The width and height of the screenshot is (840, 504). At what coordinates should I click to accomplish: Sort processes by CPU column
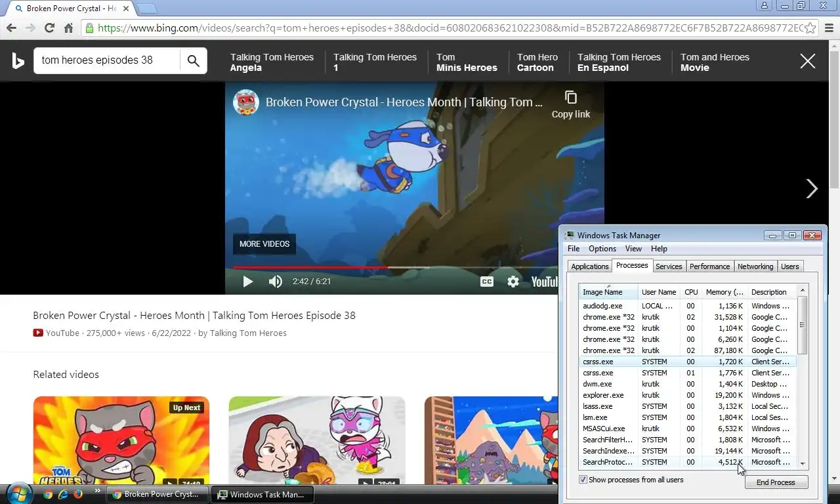pyautogui.click(x=691, y=292)
